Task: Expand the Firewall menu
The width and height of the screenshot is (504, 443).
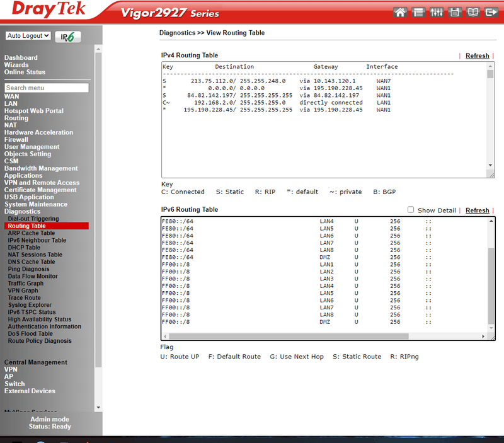Action: [16, 139]
